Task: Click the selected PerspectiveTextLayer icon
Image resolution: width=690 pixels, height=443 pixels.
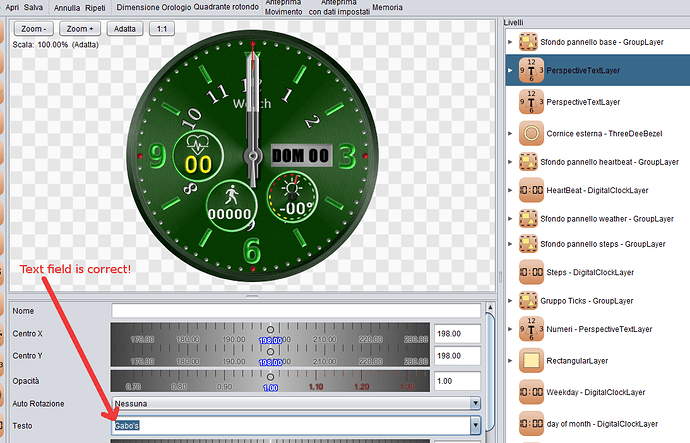Action: click(531, 70)
